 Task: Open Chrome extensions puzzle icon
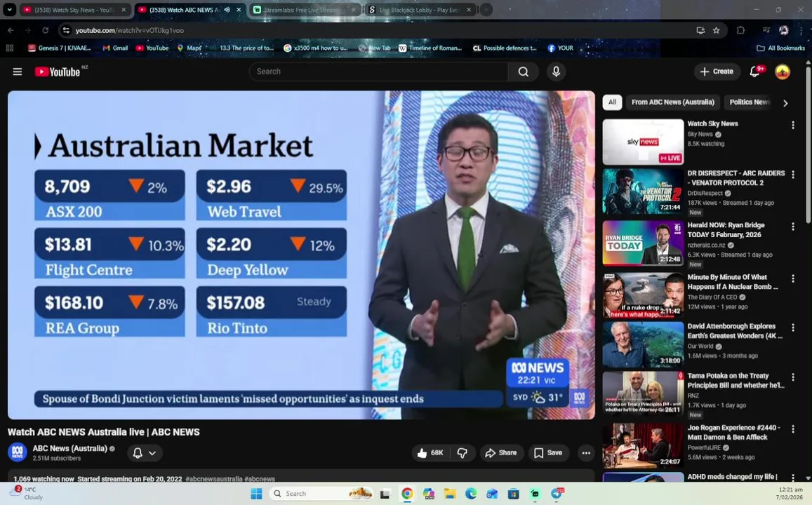pyautogui.click(x=740, y=31)
